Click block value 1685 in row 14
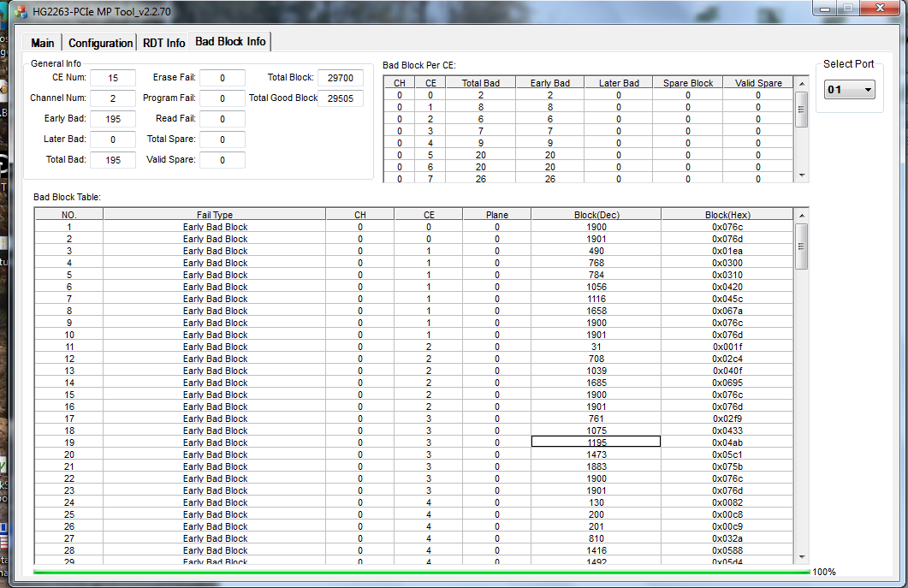 596,383
